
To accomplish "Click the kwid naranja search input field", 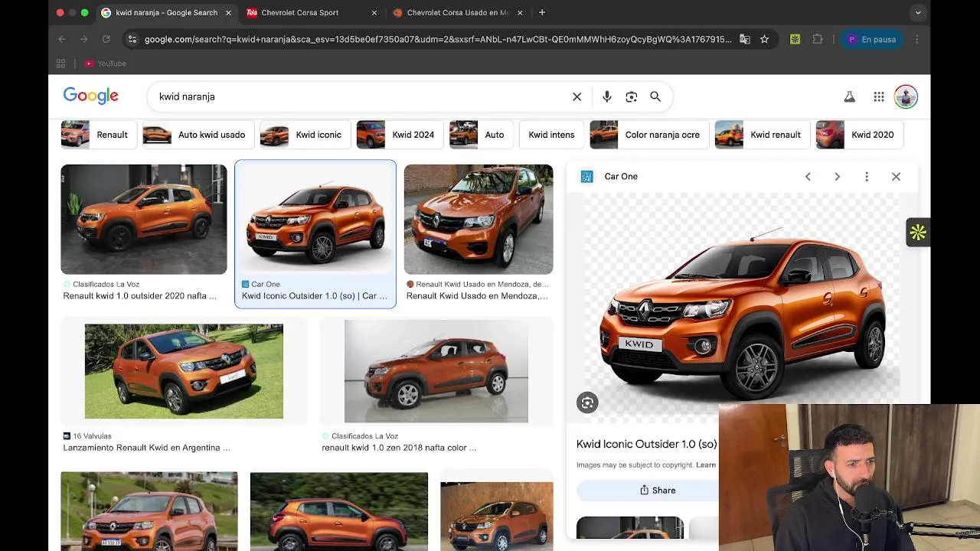I will (360, 96).
